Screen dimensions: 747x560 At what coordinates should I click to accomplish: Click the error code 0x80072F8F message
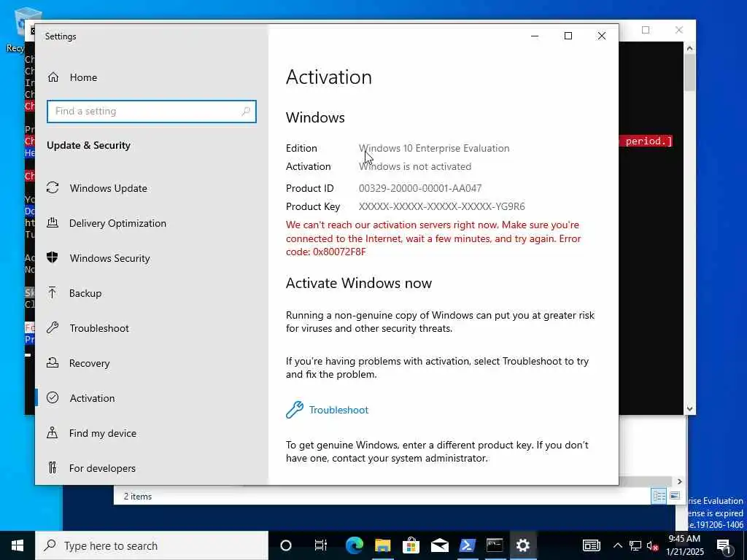(x=433, y=238)
